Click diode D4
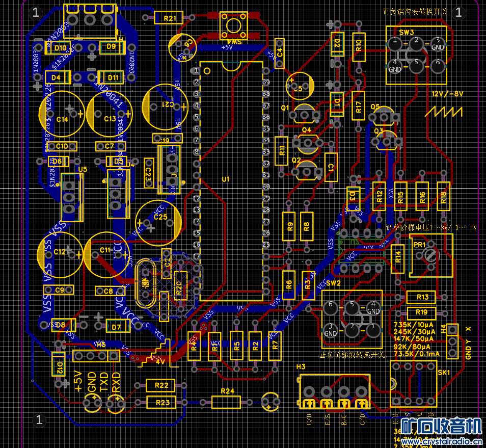 58,77
